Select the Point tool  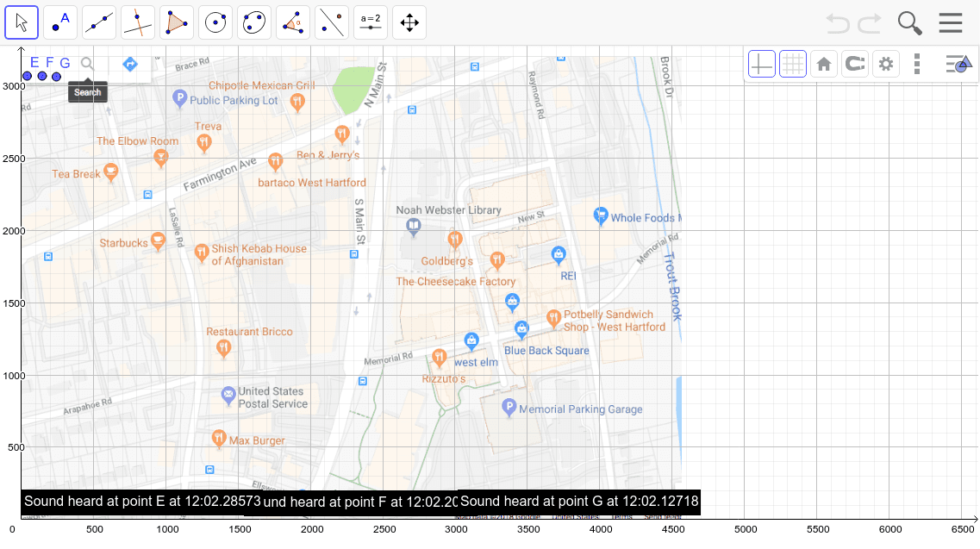click(x=60, y=22)
